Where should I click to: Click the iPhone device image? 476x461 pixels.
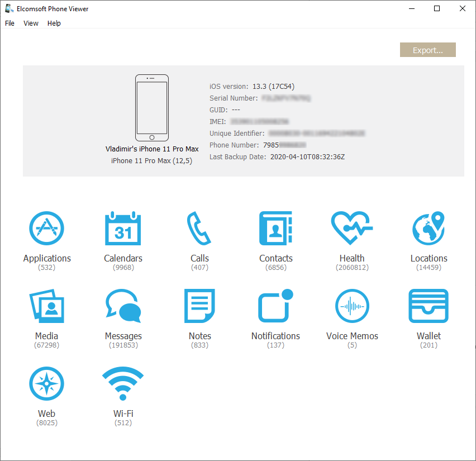coord(151,108)
